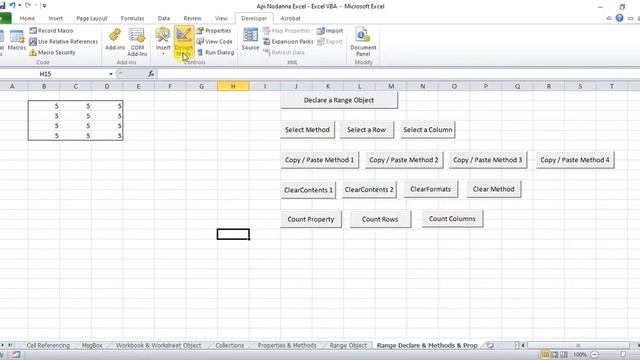Click the Clear Method button
The image size is (640, 360).
(493, 189)
